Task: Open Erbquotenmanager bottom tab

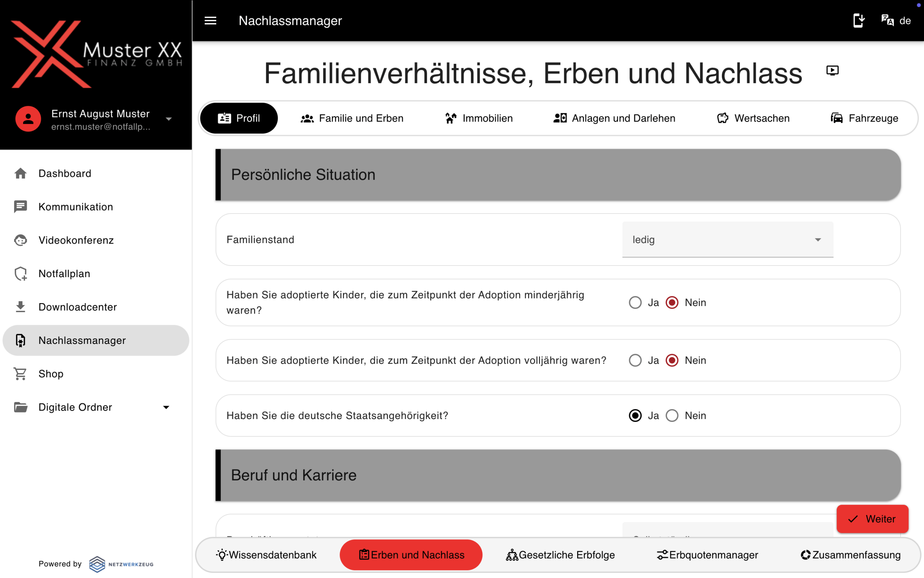Action: click(x=707, y=555)
